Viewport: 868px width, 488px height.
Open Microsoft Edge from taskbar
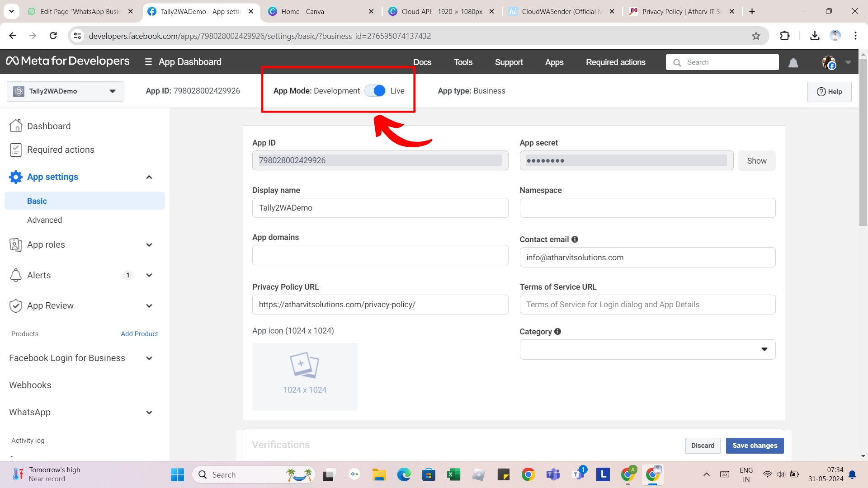404,474
